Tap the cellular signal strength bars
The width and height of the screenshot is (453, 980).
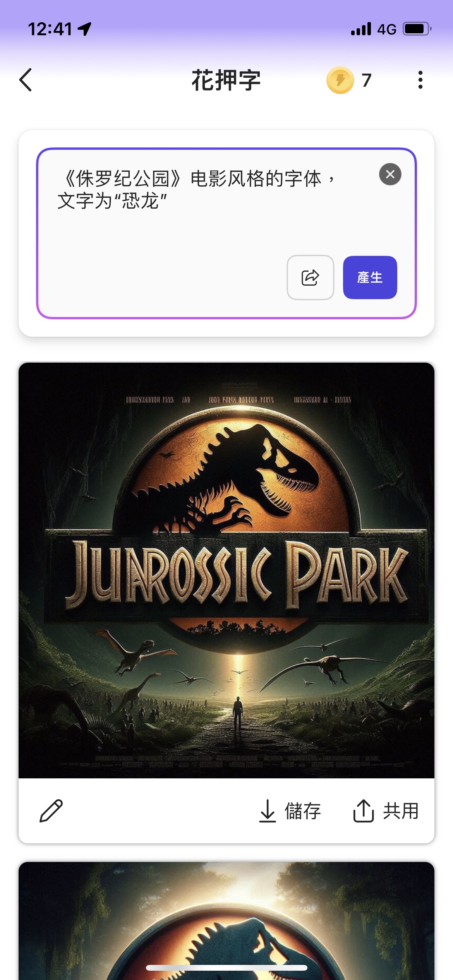[361, 29]
